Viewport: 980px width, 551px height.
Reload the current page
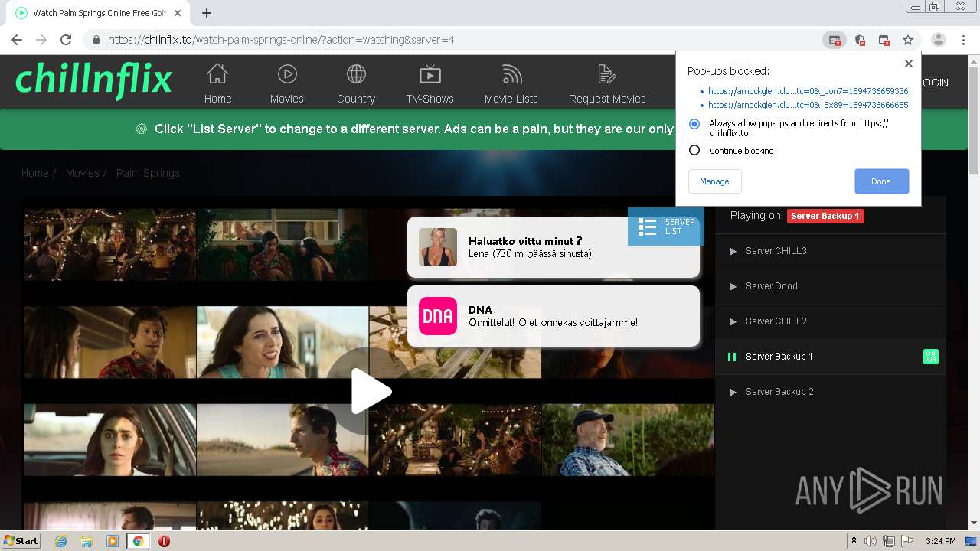point(66,40)
